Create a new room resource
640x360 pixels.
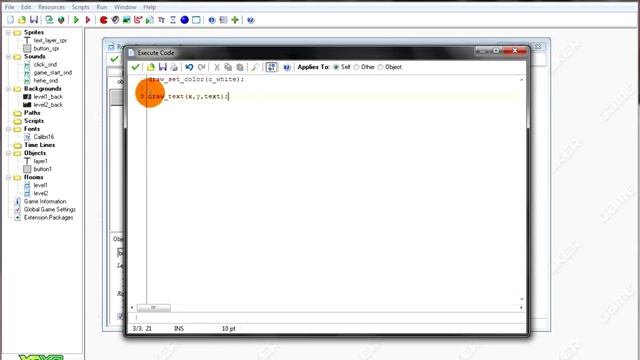pos(196,20)
